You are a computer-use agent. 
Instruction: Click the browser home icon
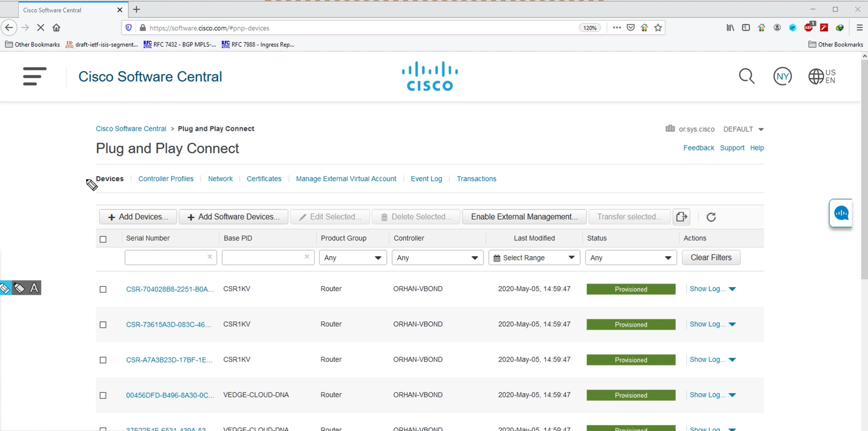coord(56,28)
